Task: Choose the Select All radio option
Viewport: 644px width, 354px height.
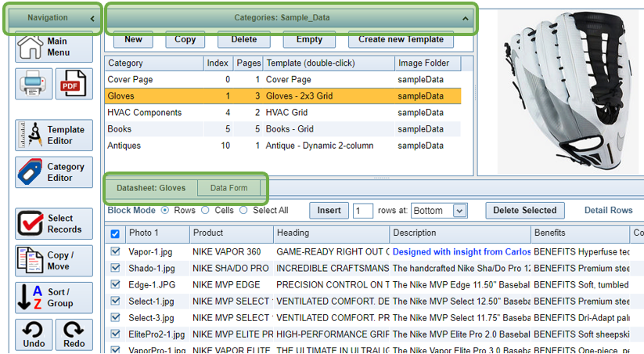Action: click(x=243, y=211)
